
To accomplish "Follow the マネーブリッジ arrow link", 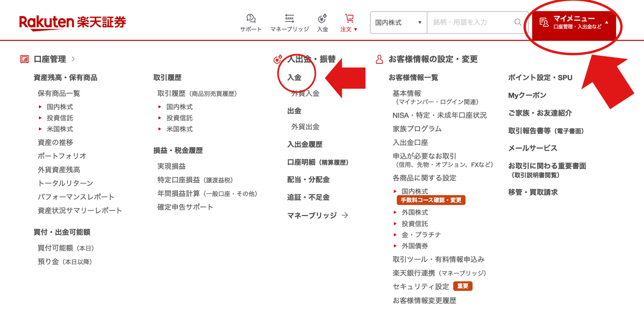I will [318, 215].
